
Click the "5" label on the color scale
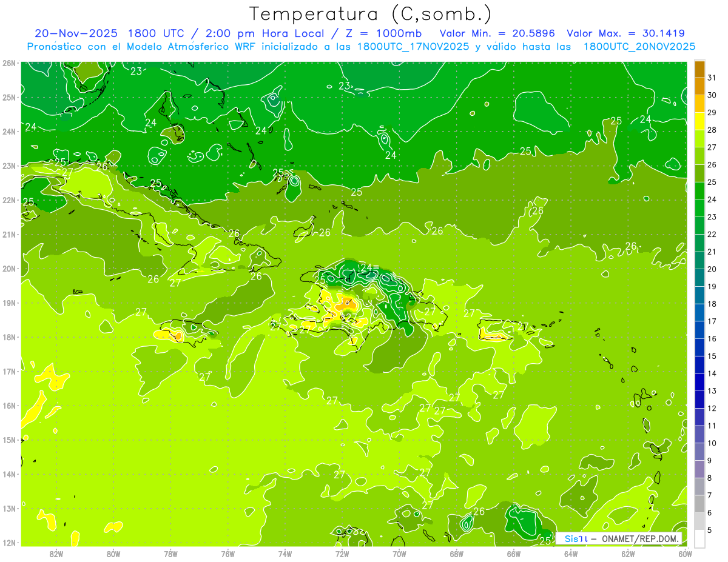tap(710, 530)
